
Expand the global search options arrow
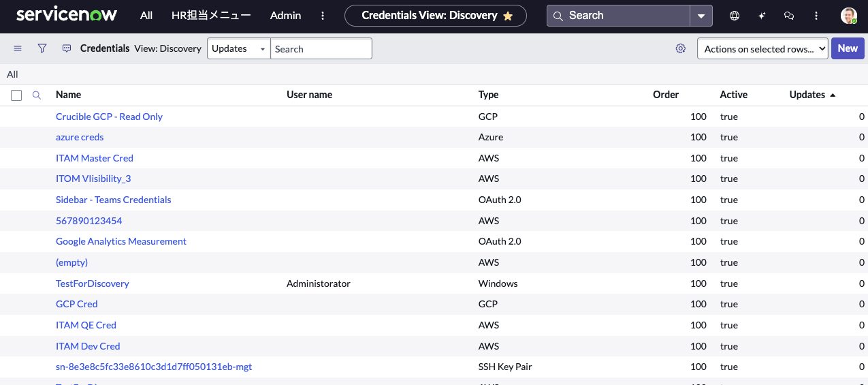[x=701, y=16]
